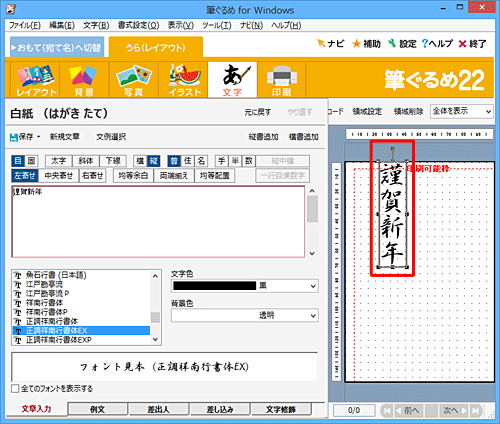Screen dimensions: 500x424
Task: Toggle the 手 button
Action: [x=222, y=161]
